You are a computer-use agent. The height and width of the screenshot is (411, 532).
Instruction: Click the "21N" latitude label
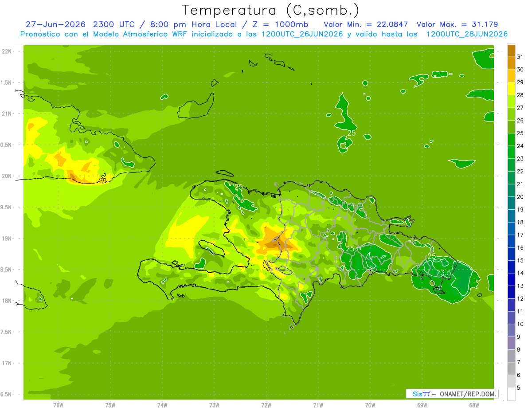(7, 114)
